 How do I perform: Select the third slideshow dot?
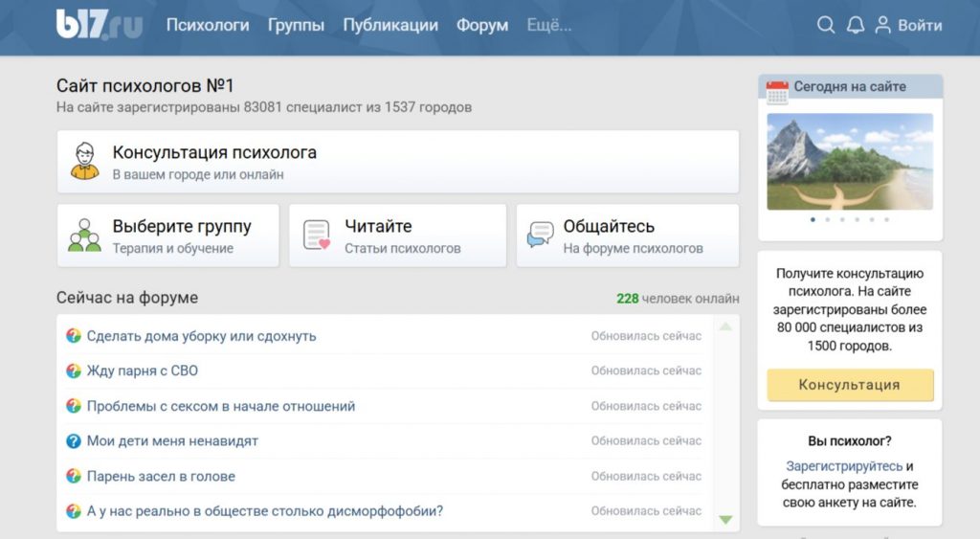[842, 219]
